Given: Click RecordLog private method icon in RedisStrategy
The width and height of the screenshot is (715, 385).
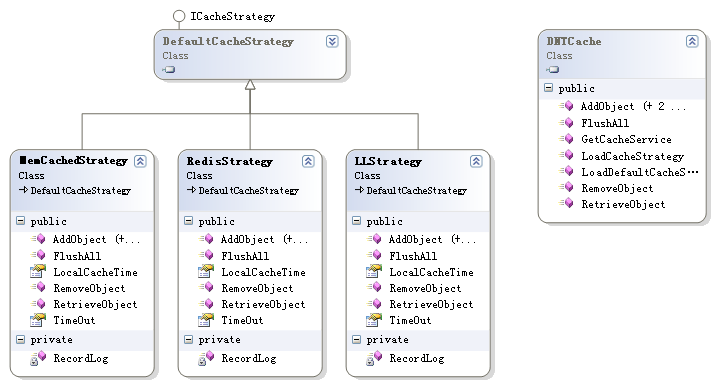Looking at the screenshot, I should click(x=206, y=358).
